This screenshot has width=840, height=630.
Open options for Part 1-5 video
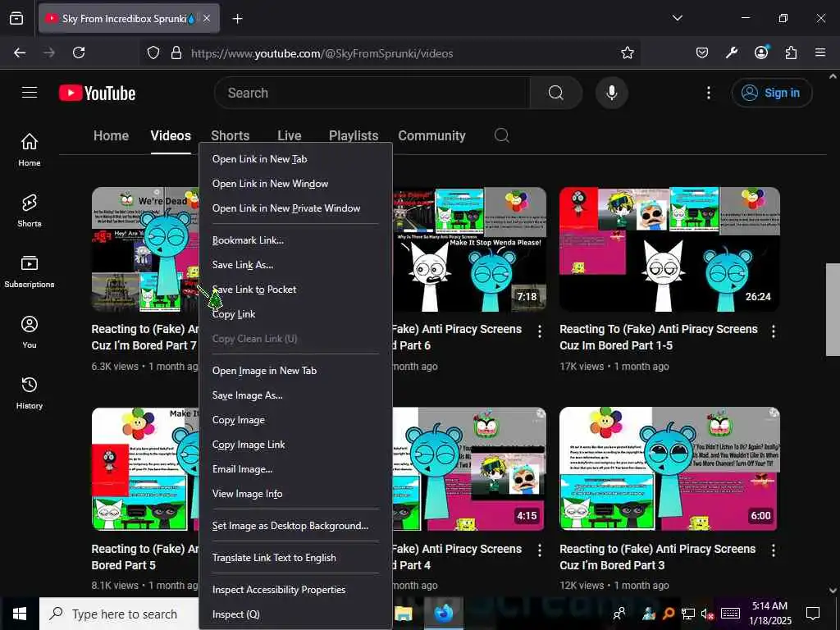pyautogui.click(x=773, y=331)
